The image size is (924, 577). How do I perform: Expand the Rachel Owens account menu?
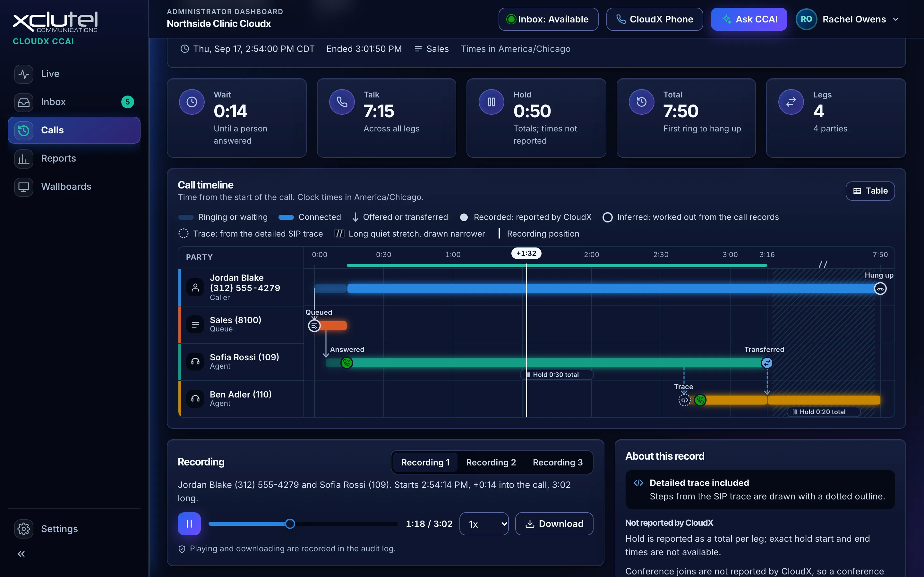848,19
